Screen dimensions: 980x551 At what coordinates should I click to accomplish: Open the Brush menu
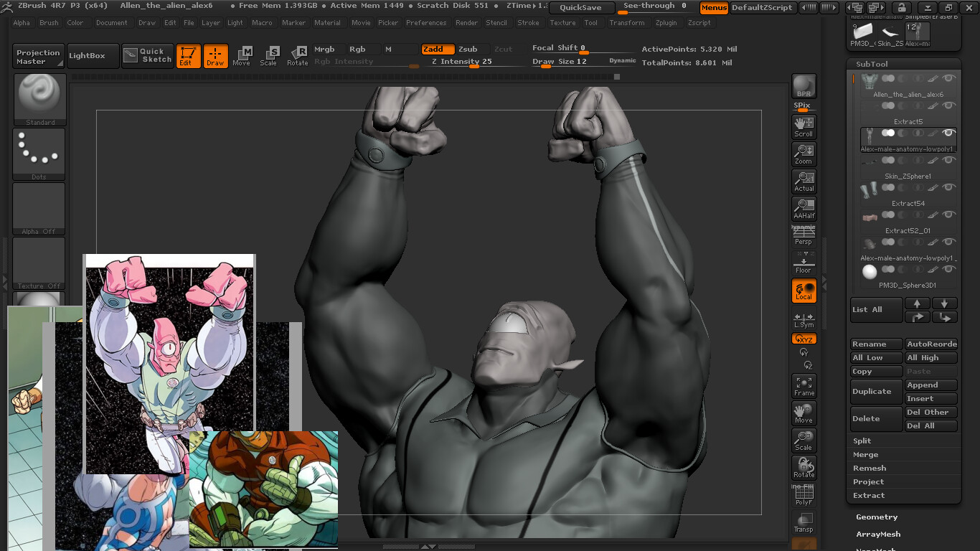click(49, 23)
